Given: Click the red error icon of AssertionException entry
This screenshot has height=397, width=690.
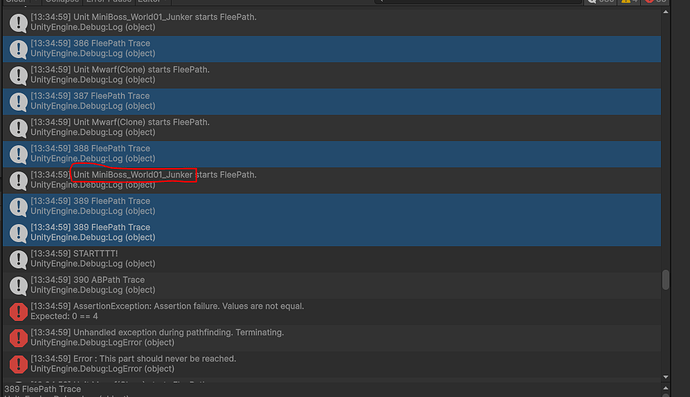Looking at the screenshot, I should coord(18,312).
